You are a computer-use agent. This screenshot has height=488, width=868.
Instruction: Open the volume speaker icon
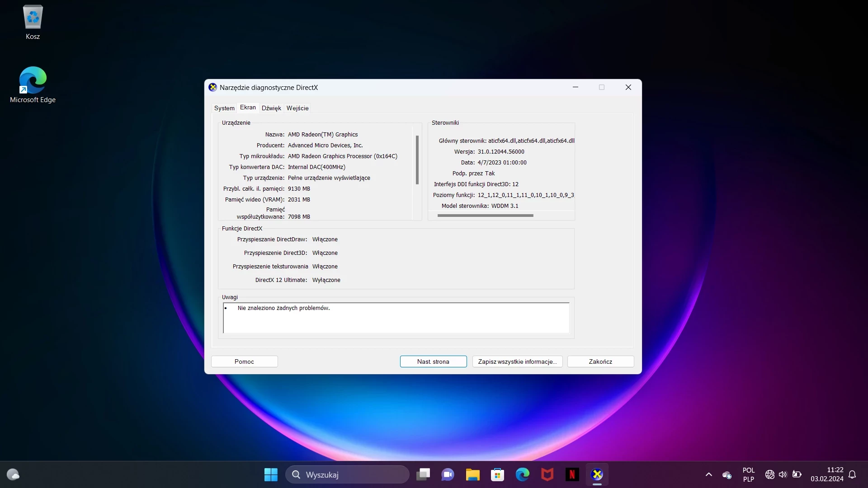pos(783,474)
